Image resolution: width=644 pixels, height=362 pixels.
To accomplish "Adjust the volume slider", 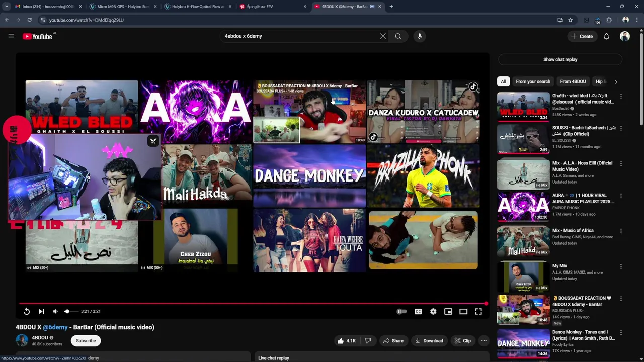I will 70,312.
